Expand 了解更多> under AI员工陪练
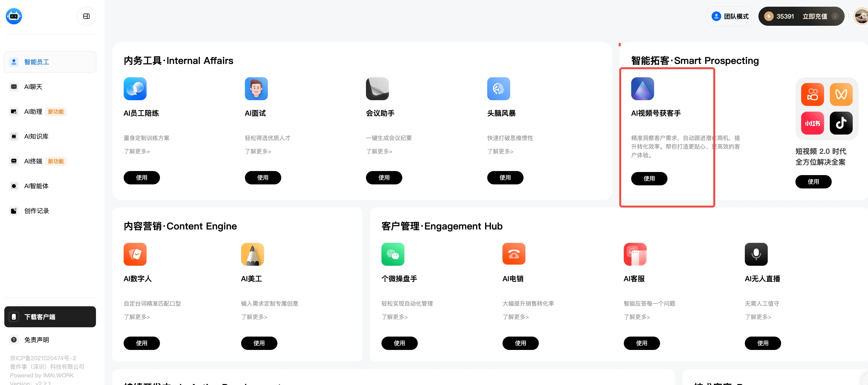Image resolution: width=868 pixels, height=385 pixels. [137, 151]
